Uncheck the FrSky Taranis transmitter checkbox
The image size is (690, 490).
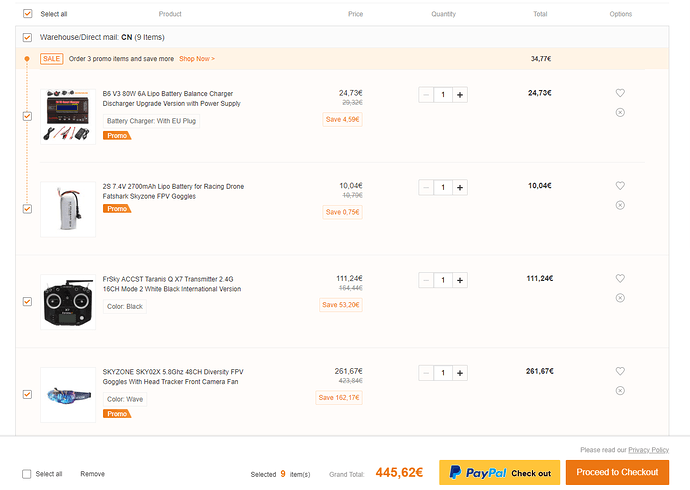[27, 301]
